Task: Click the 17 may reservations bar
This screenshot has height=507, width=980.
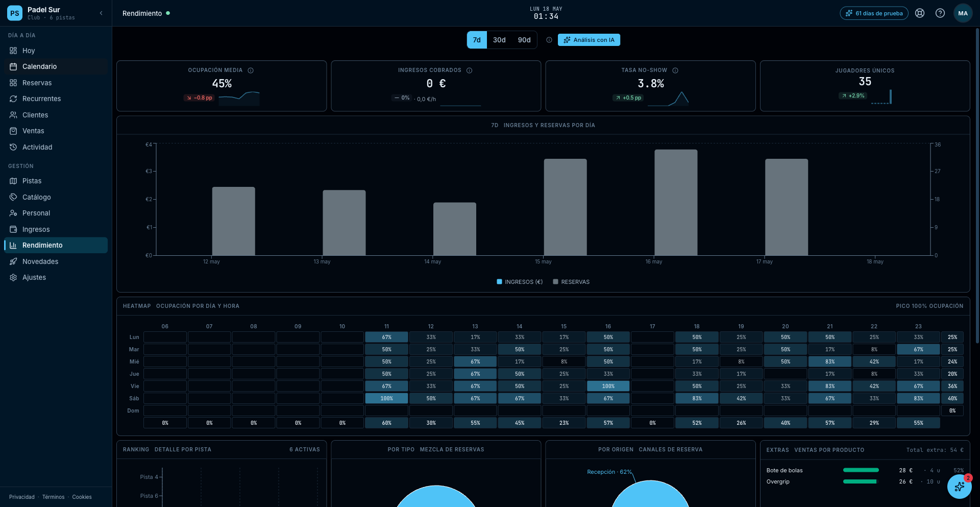Action: click(787, 207)
